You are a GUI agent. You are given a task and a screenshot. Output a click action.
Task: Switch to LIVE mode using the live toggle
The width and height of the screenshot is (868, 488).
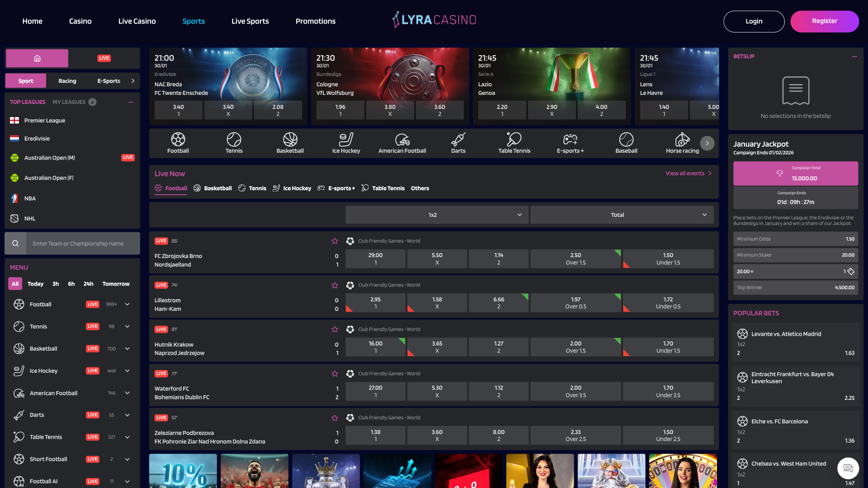pos(104,58)
